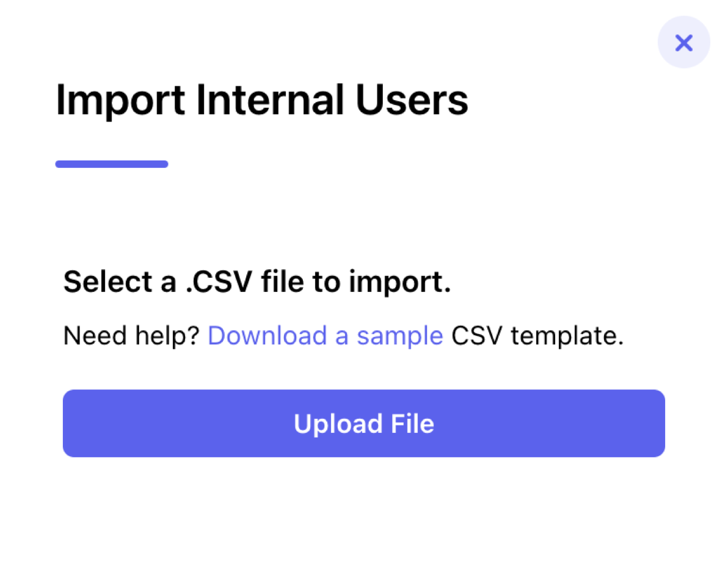Click the 'File' word on purple button

pos(412,424)
